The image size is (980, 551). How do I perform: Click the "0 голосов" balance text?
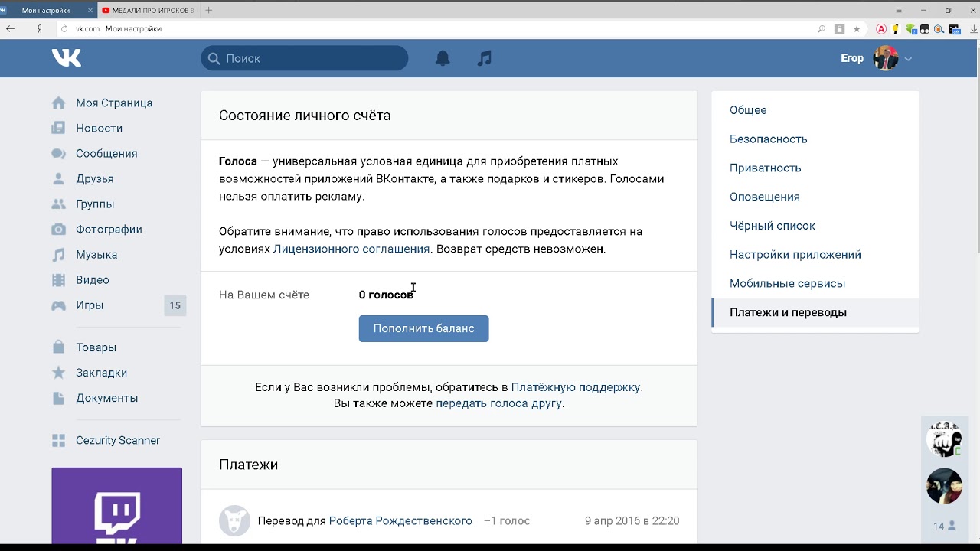[x=386, y=295]
